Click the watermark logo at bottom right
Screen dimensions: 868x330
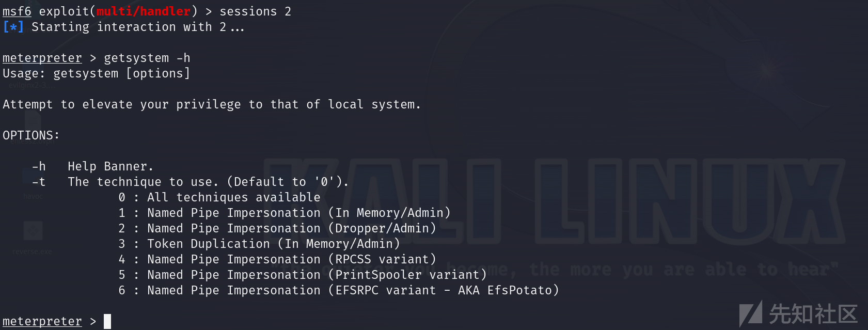tap(798, 314)
